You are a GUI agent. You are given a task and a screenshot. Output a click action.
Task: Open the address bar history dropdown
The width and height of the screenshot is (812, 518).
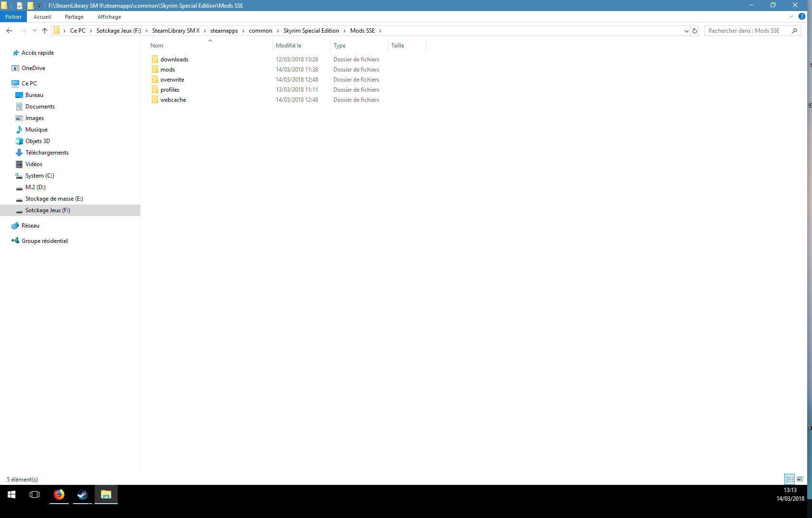tap(686, 31)
